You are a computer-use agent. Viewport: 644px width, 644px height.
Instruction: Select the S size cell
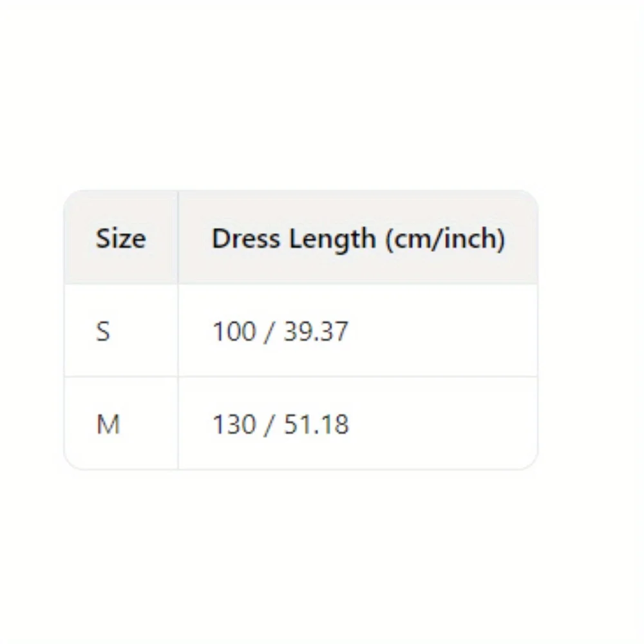[103, 332]
